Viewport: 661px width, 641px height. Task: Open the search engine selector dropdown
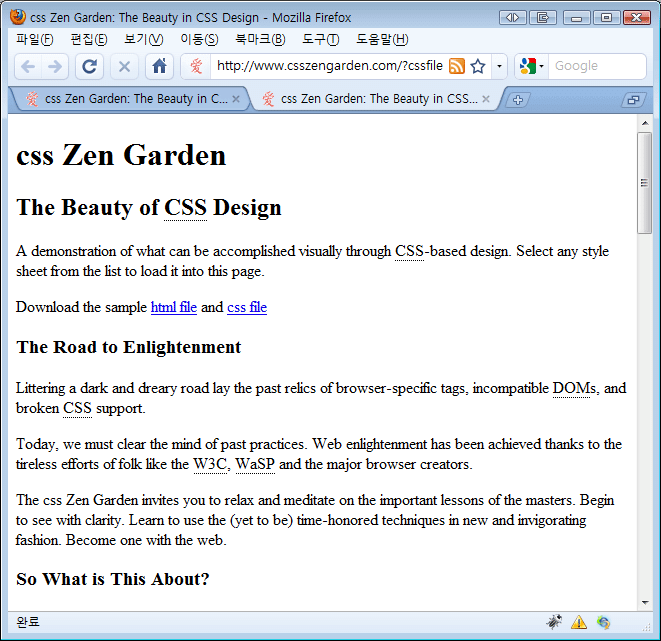point(532,66)
